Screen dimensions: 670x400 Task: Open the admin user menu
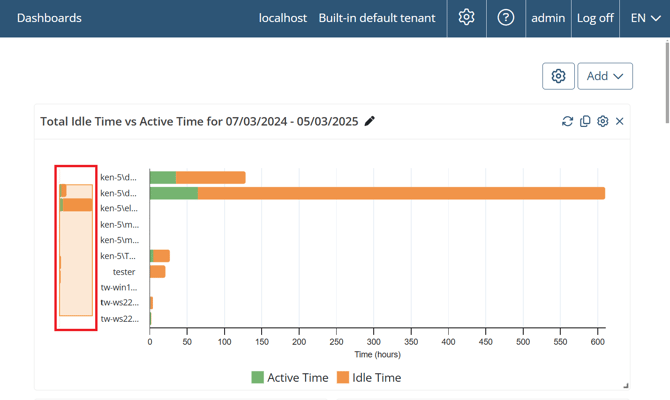(x=548, y=18)
